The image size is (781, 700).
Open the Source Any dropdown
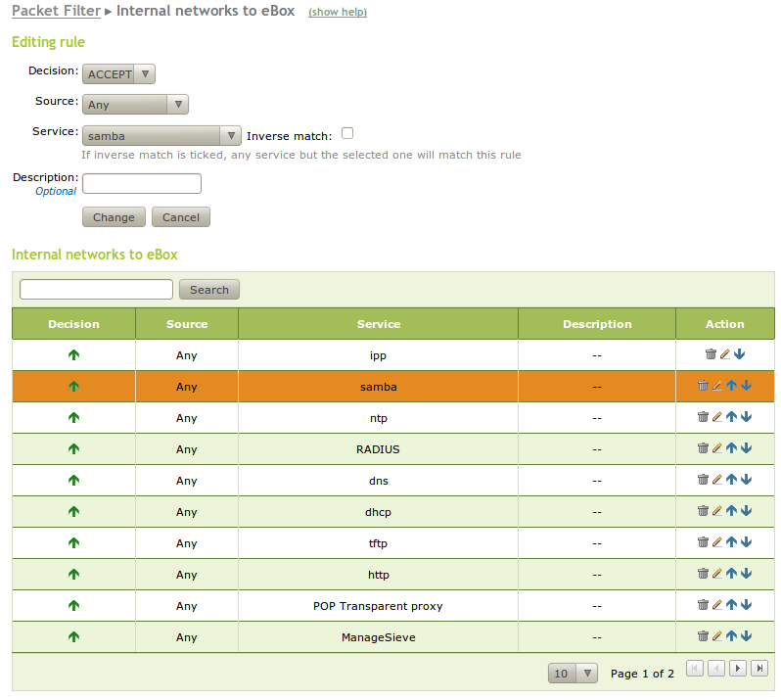(135, 105)
